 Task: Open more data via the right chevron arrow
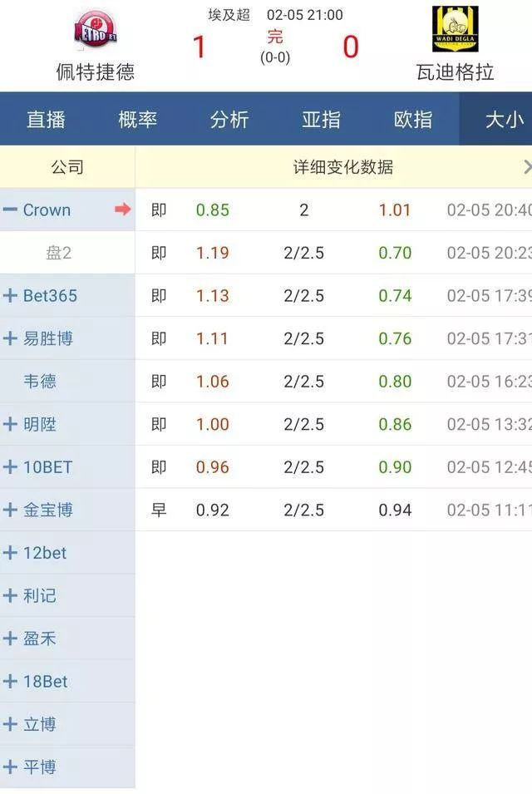coord(526,166)
